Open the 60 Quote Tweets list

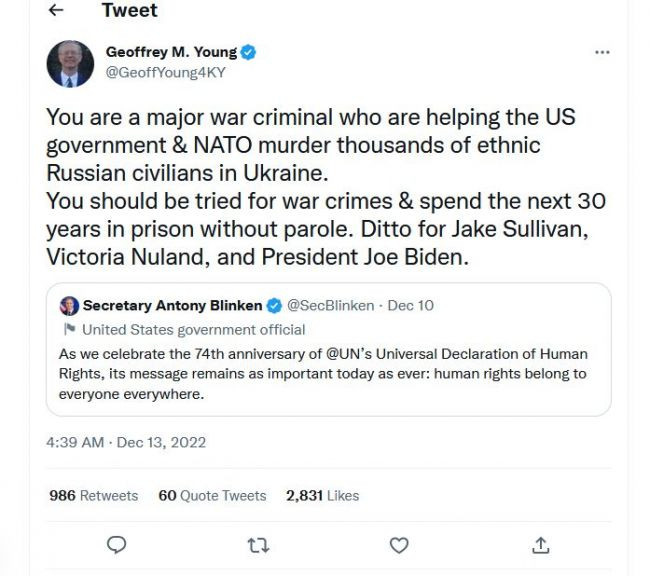[x=212, y=495]
